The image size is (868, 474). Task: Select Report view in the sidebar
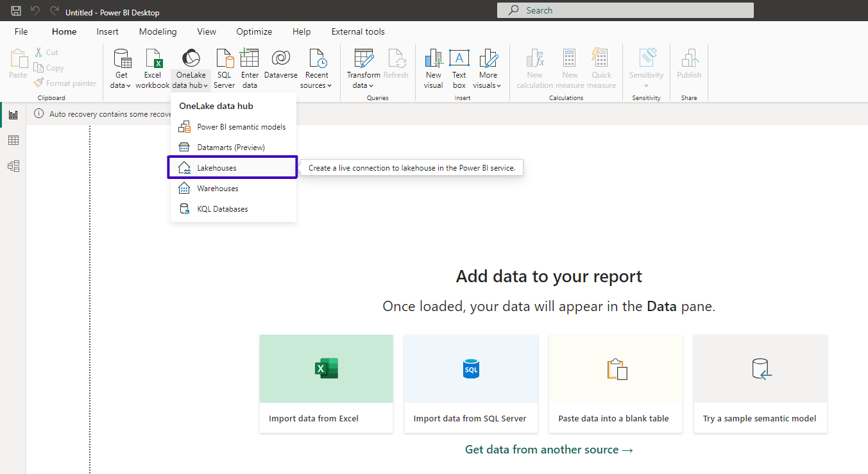click(13, 114)
